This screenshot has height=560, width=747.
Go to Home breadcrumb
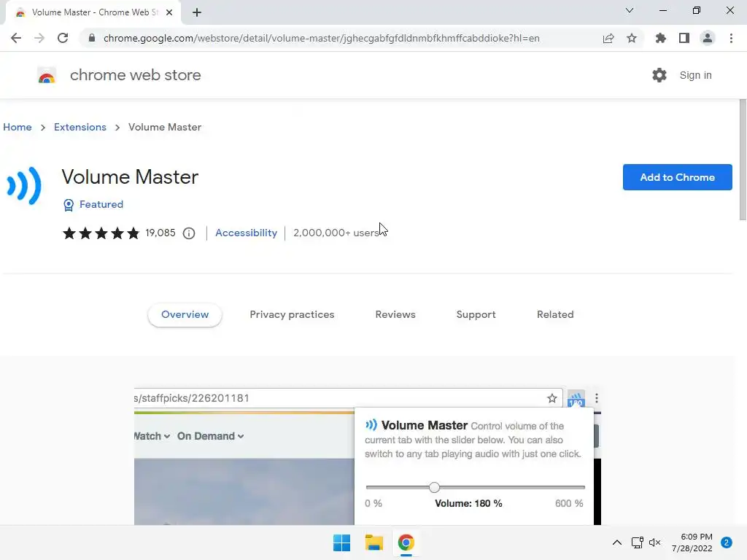click(x=18, y=127)
